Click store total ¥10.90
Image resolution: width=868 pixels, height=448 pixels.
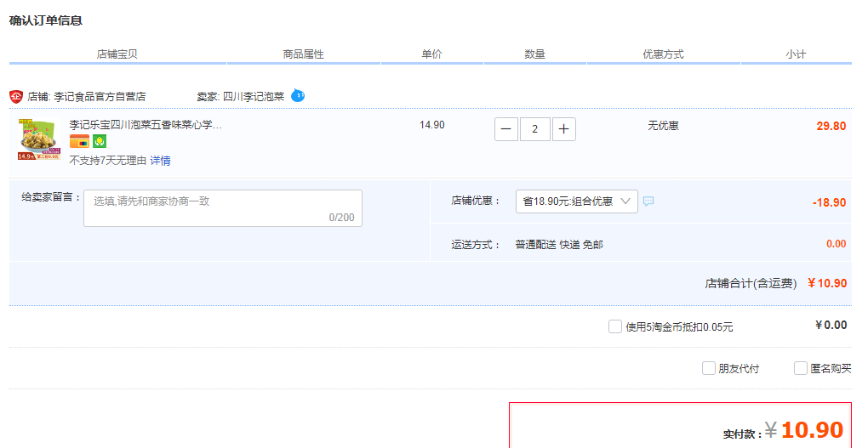(827, 283)
